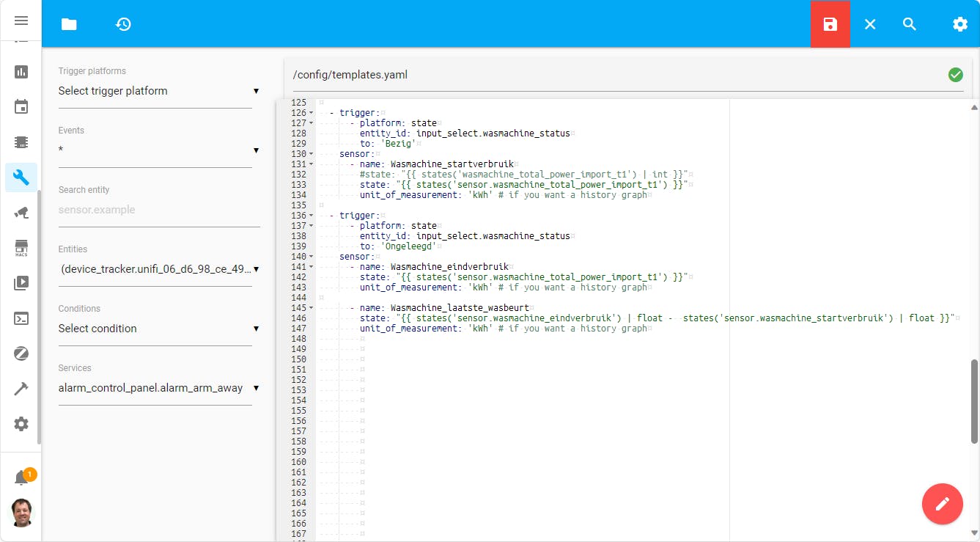This screenshot has height=542, width=980.
Task: Click the Search entity input field
Action: pos(158,210)
